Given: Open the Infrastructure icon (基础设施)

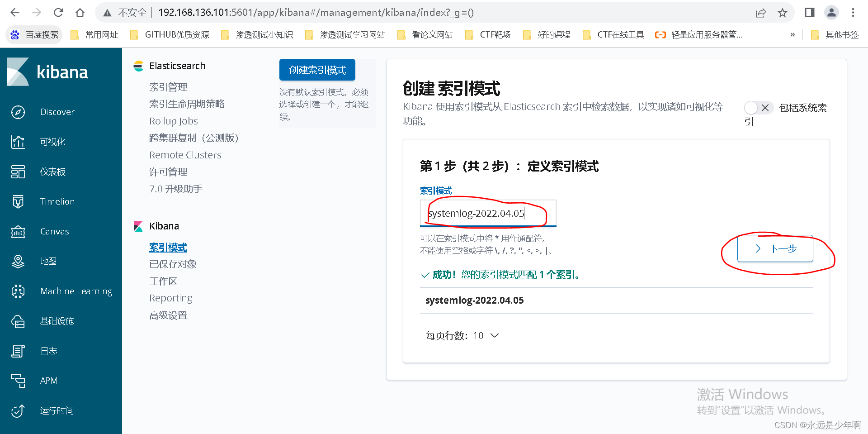Looking at the screenshot, I should coord(18,321).
